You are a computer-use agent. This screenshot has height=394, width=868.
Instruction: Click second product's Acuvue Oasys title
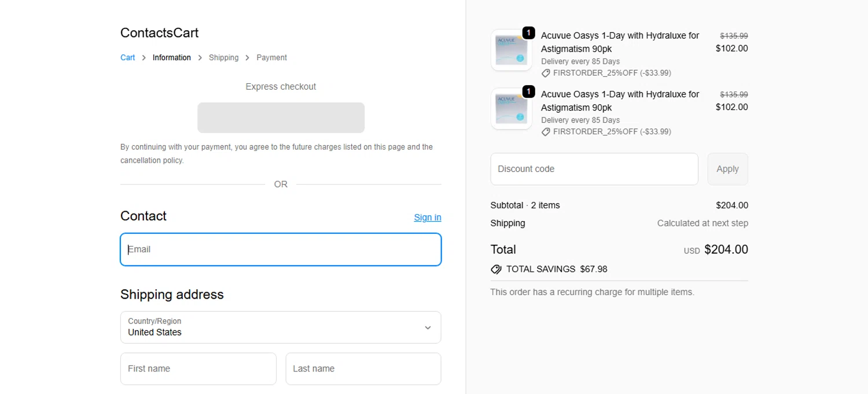[620, 101]
